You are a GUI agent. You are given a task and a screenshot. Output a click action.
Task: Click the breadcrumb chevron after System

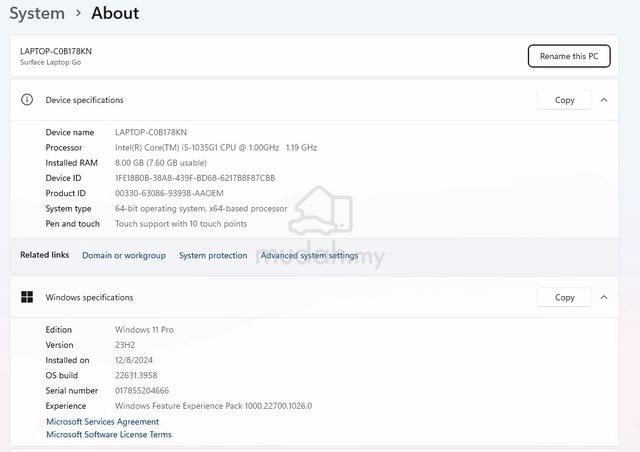coord(78,13)
